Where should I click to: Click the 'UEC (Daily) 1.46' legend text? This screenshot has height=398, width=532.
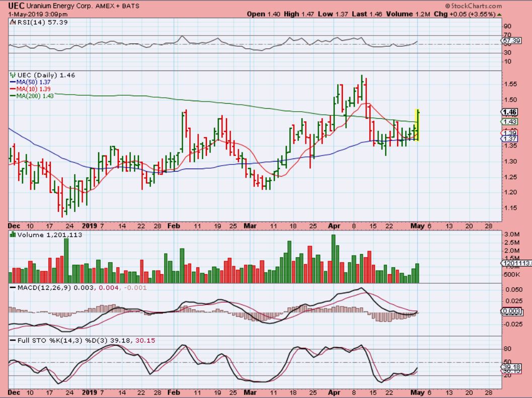46,75
